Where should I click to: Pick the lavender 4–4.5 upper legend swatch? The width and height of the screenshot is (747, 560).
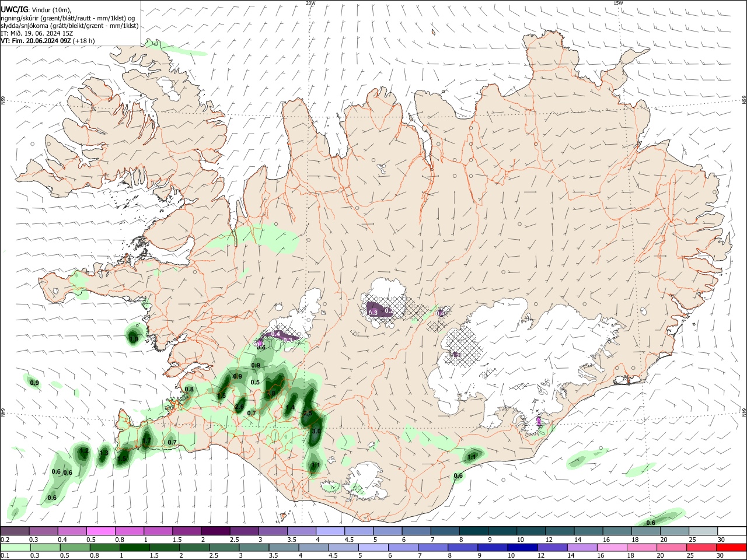click(329, 531)
